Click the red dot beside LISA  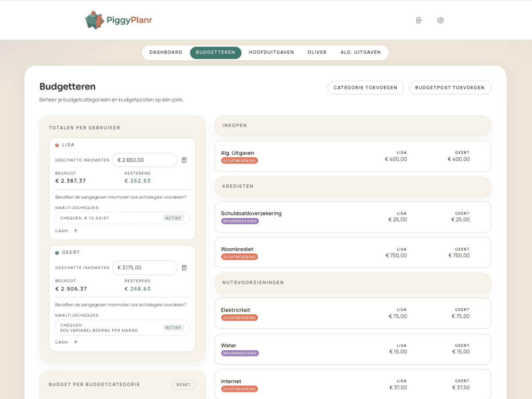coord(56,145)
